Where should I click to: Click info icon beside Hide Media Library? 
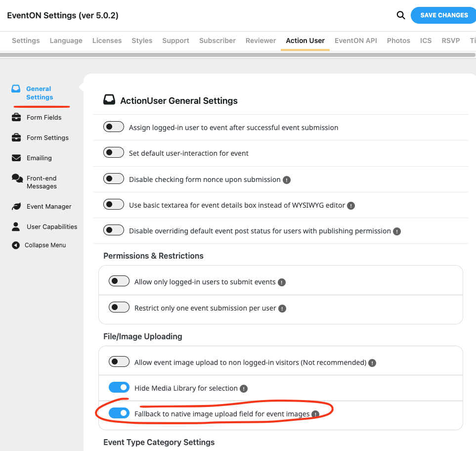tap(244, 389)
